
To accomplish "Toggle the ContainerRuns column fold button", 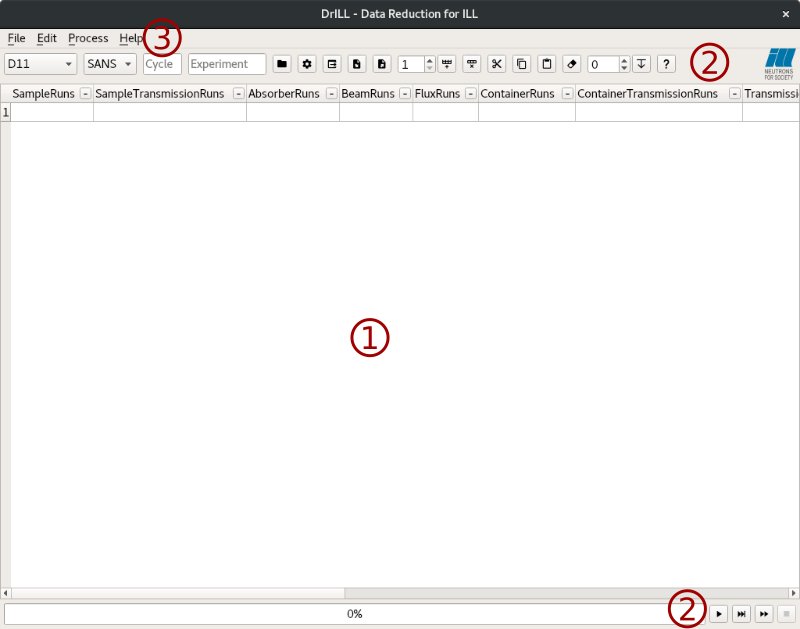I will pyautogui.click(x=567, y=93).
